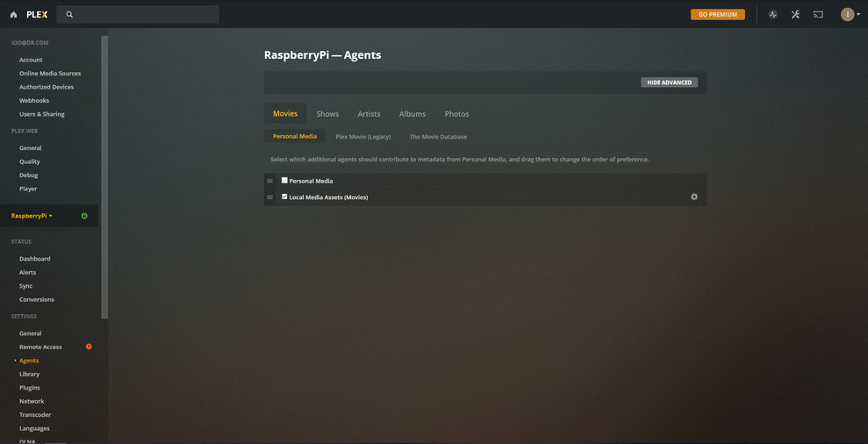Open Users & Sharing
The height and width of the screenshot is (444, 868).
(42, 114)
